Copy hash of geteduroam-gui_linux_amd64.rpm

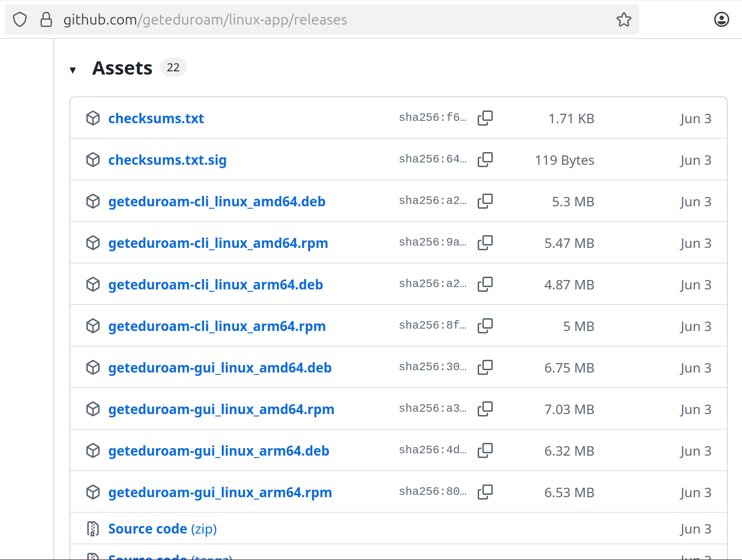[485, 409]
